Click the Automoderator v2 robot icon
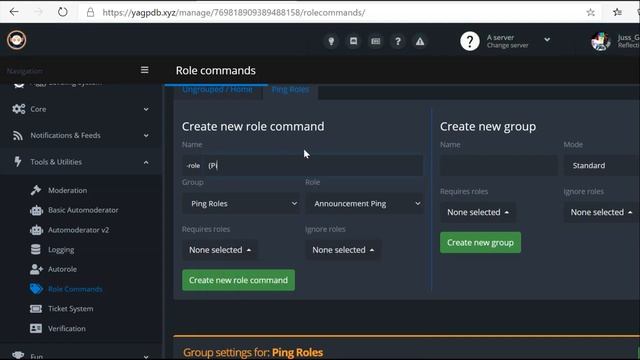640x360 pixels. pyautogui.click(x=36, y=230)
